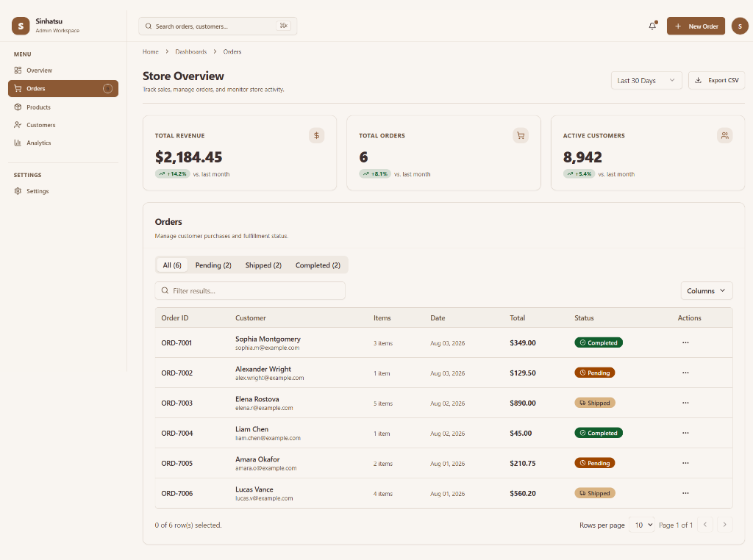Open row actions for ORD-7004
Screen dimensions: 753x560
(x=685, y=433)
